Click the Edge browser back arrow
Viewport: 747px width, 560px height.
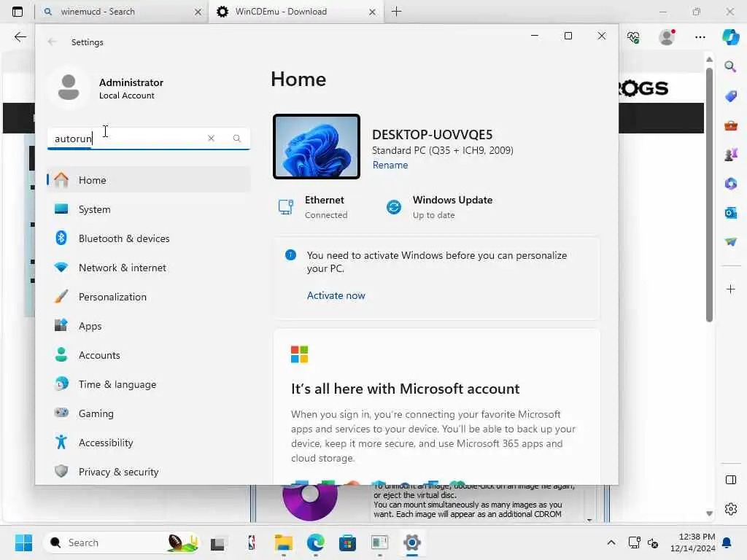[20, 37]
